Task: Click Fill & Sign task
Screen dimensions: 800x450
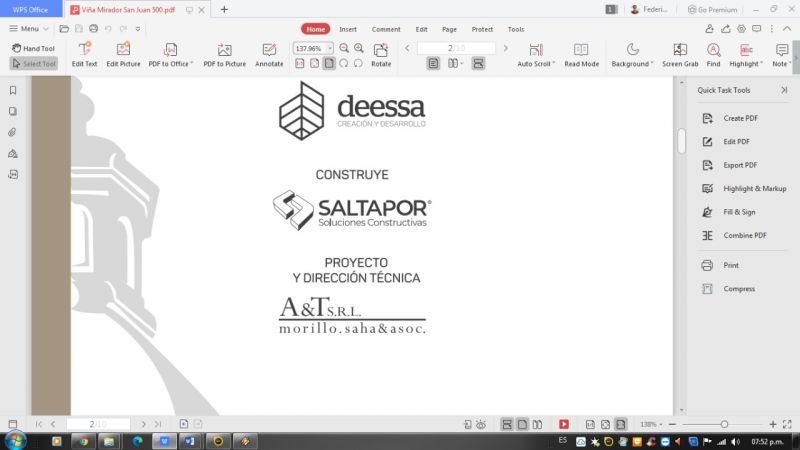Action: pos(728,212)
